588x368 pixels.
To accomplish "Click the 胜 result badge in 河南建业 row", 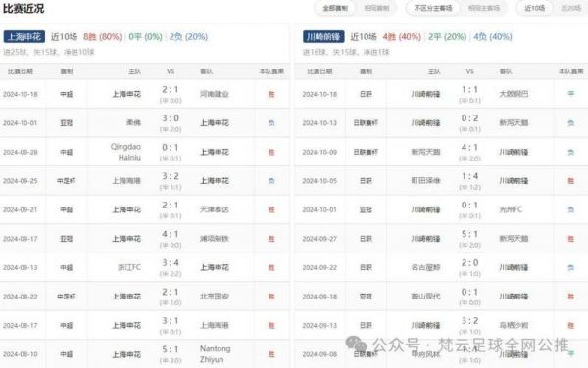I will (x=271, y=94).
